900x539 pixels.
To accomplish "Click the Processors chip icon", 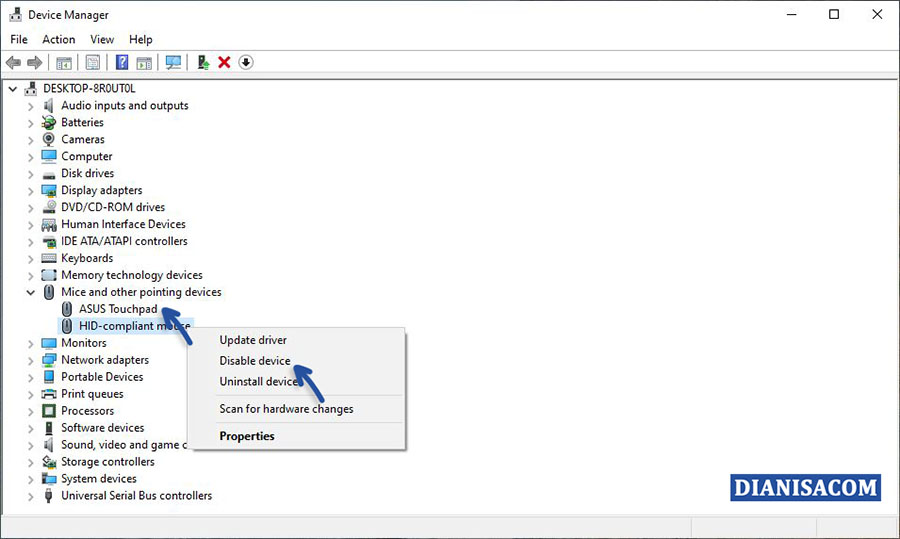I will pyautogui.click(x=49, y=411).
